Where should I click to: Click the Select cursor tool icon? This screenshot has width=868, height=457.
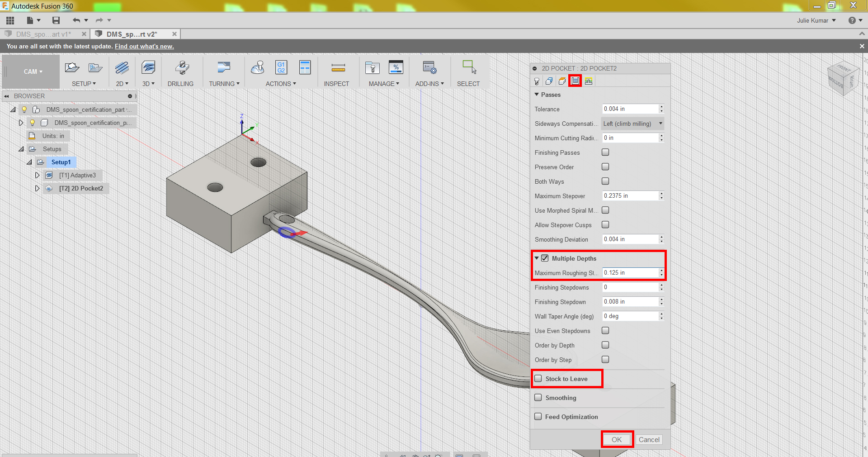(x=469, y=67)
